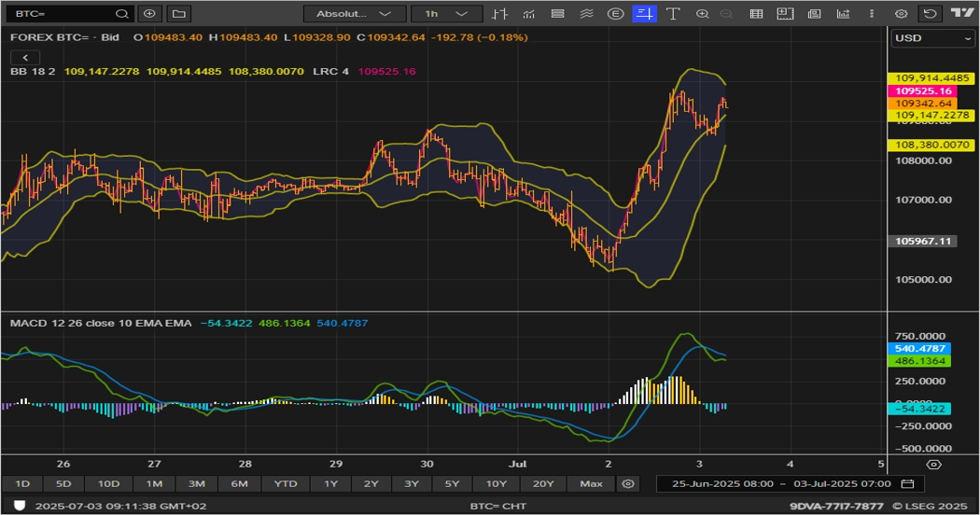Click the add symbol plus icon

coord(149,14)
